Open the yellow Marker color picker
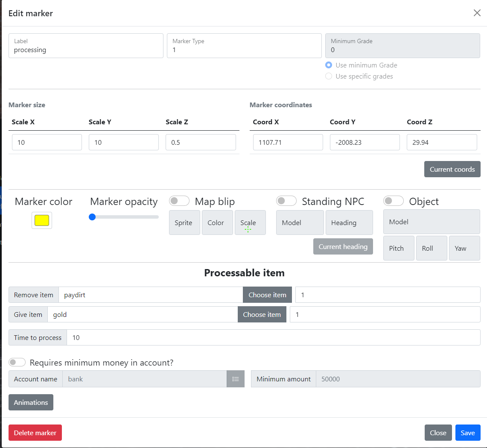487x448 pixels. (x=42, y=220)
